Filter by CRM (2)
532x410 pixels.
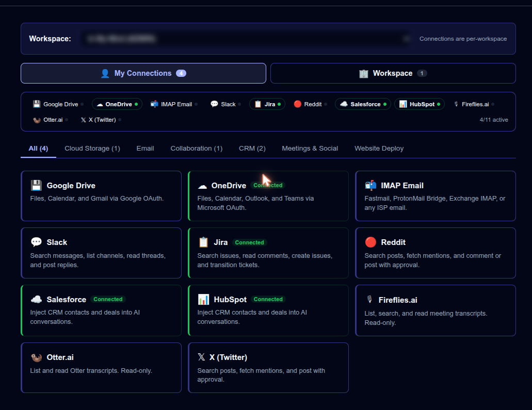coord(252,149)
